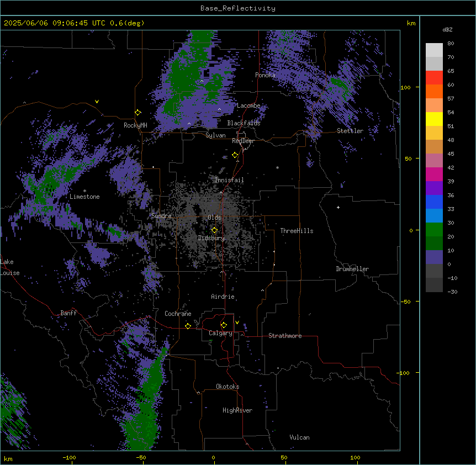Click the Sylvan label

coord(215,135)
